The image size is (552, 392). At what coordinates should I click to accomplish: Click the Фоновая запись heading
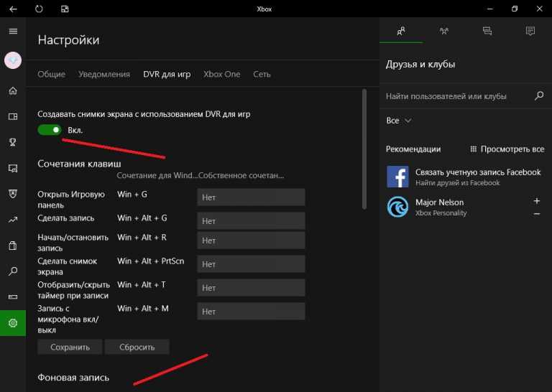tap(73, 377)
